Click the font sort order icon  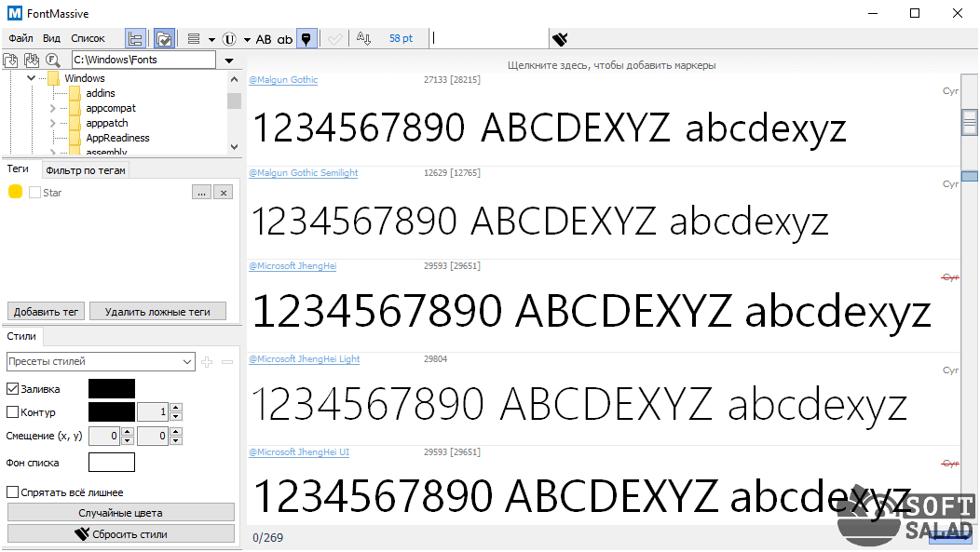coord(364,38)
